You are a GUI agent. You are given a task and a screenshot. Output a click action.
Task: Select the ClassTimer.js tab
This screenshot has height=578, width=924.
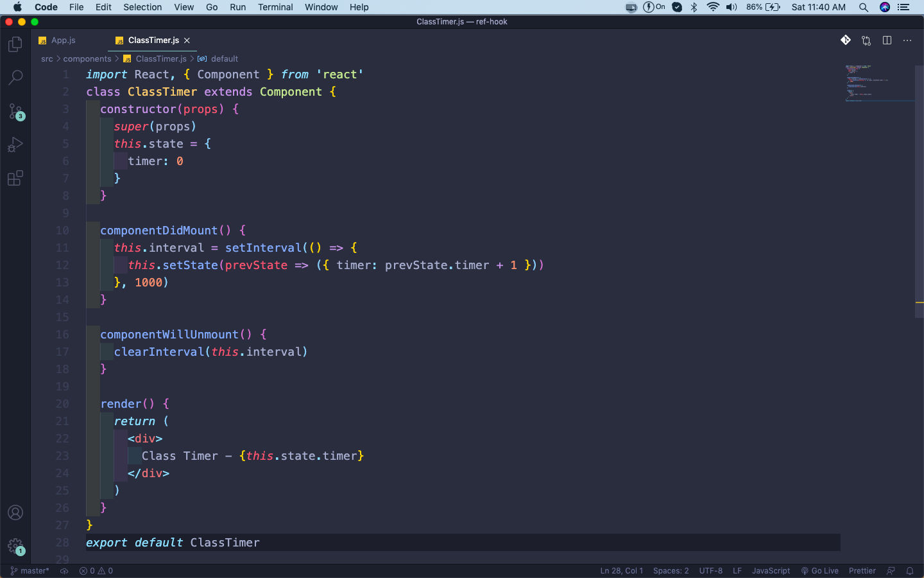tap(153, 40)
